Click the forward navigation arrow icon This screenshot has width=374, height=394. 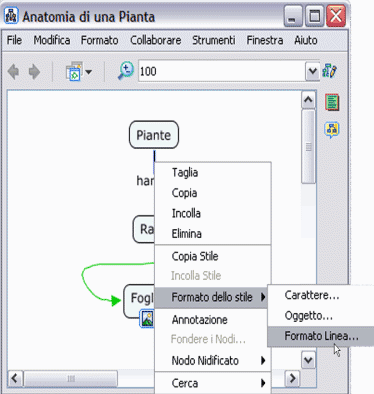click(34, 72)
